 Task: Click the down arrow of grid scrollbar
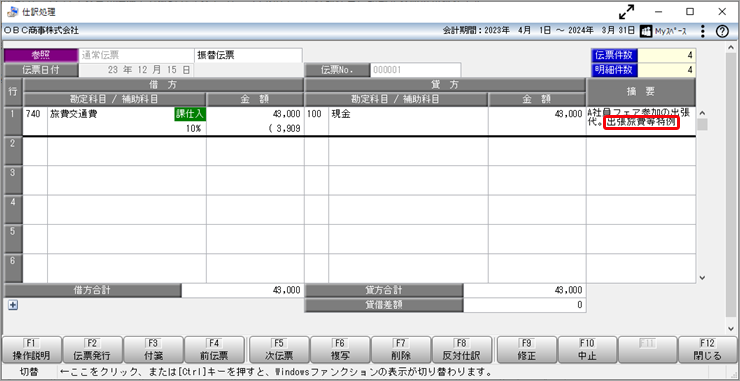click(x=702, y=278)
